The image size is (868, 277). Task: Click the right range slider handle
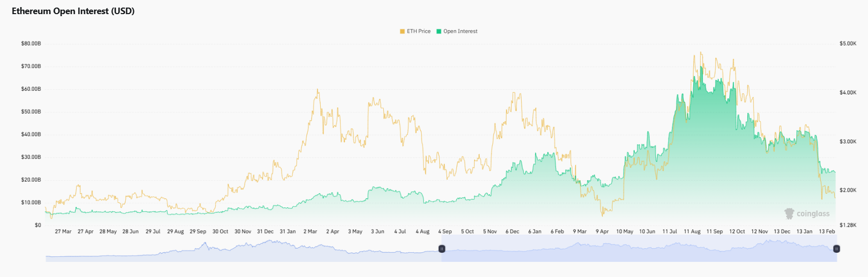(x=836, y=249)
